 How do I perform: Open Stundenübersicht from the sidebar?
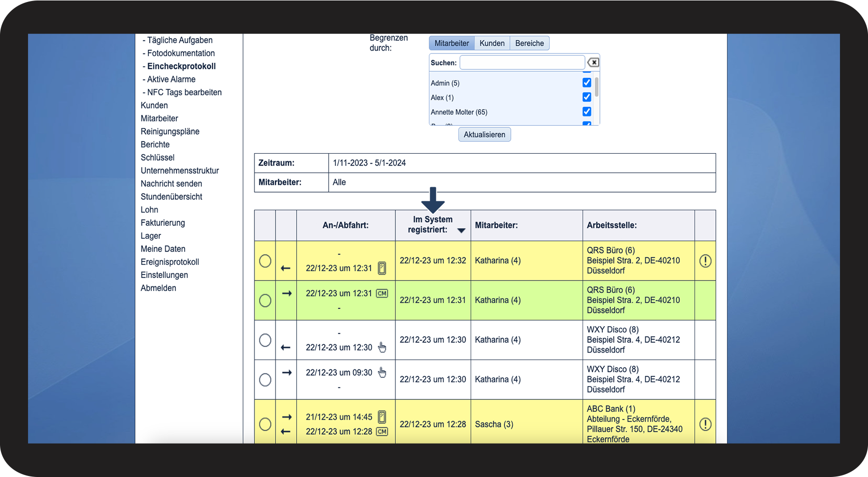tap(171, 196)
